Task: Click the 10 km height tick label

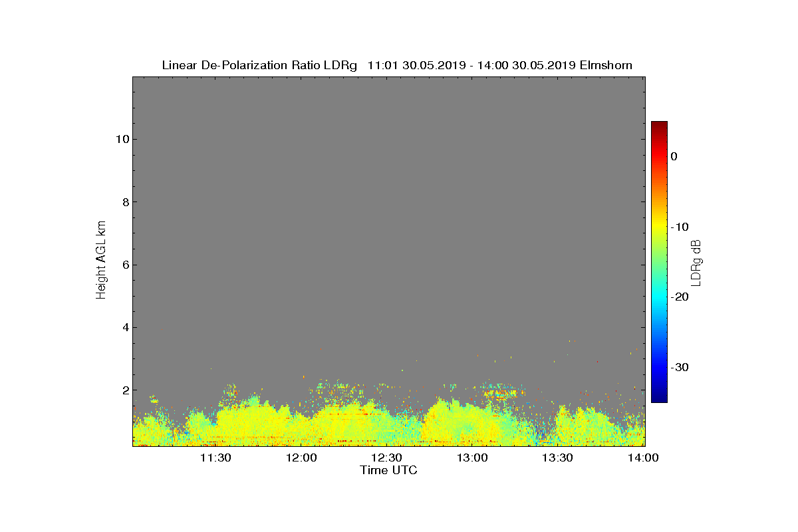Action: click(x=122, y=140)
